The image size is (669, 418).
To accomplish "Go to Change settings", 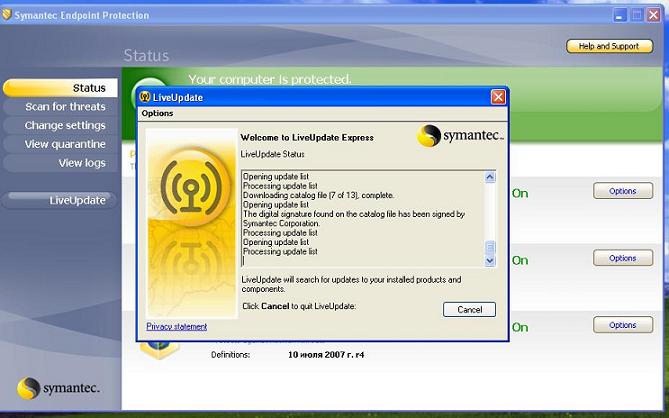I will point(60,125).
